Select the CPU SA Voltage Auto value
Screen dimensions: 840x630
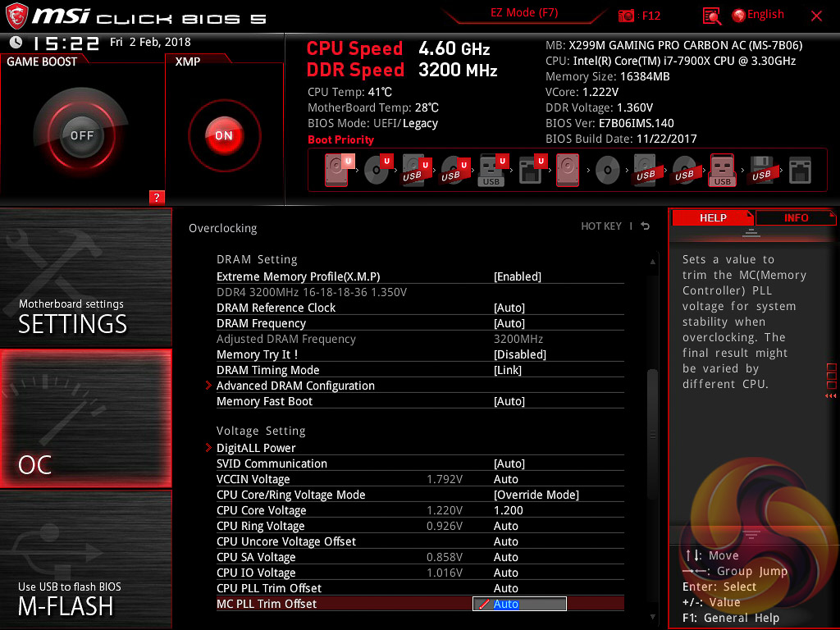[505, 557]
